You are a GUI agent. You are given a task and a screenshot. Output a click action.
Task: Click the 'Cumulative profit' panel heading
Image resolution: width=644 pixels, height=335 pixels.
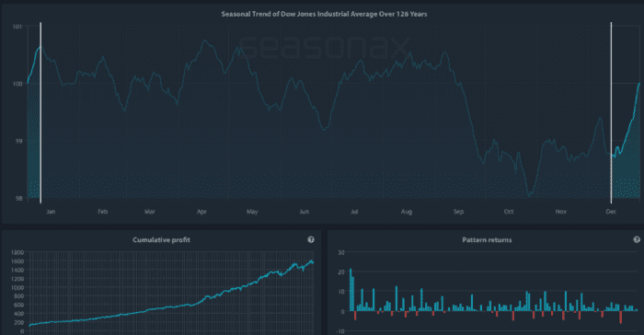[161, 240]
